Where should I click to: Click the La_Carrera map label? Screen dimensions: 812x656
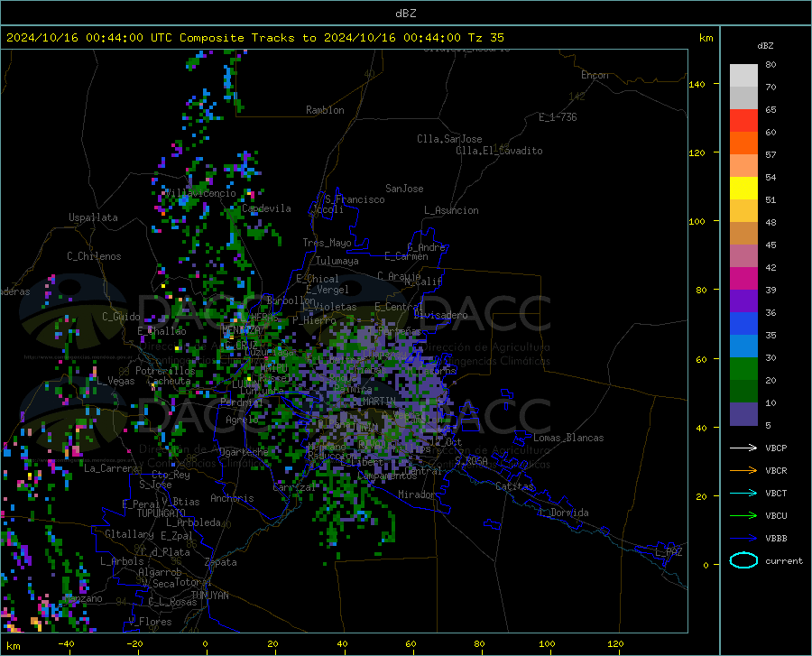click(x=111, y=468)
